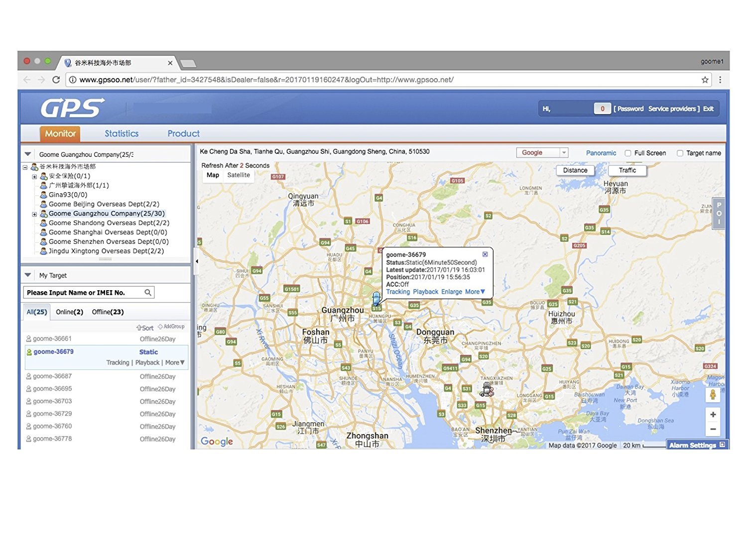Click the Password link in the header

[630, 109]
